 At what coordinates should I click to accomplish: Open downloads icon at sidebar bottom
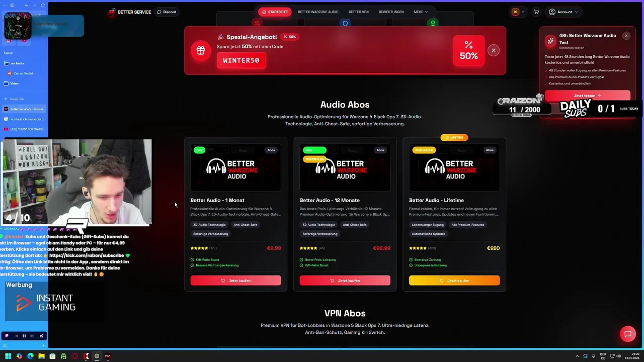(6, 345)
